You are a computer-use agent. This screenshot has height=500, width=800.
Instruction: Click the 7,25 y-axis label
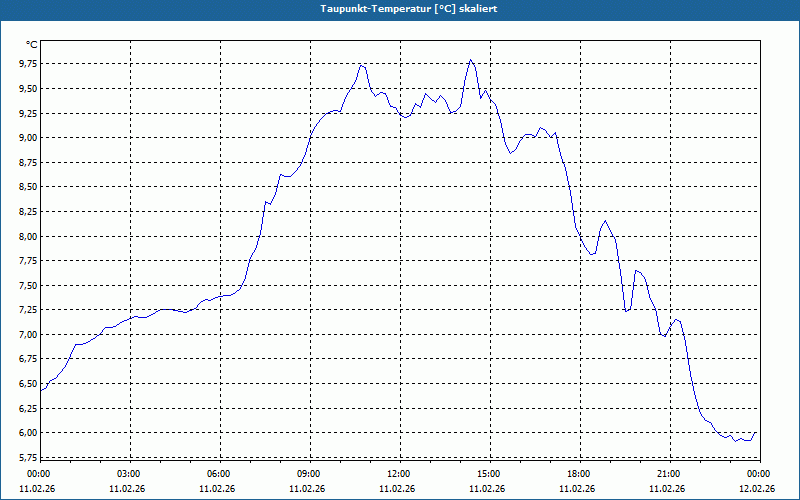point(28,310)
